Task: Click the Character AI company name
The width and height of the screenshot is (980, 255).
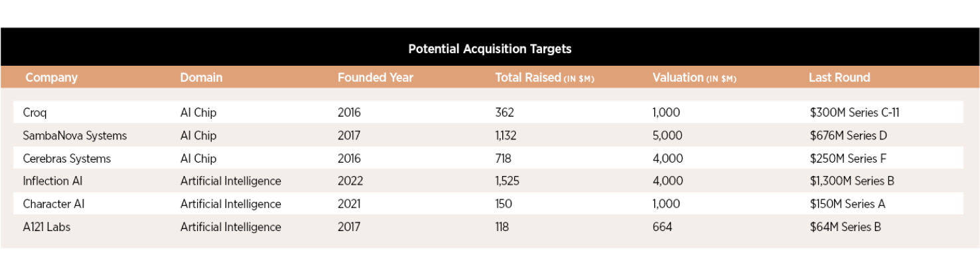Action: click(x=54, y=204)
